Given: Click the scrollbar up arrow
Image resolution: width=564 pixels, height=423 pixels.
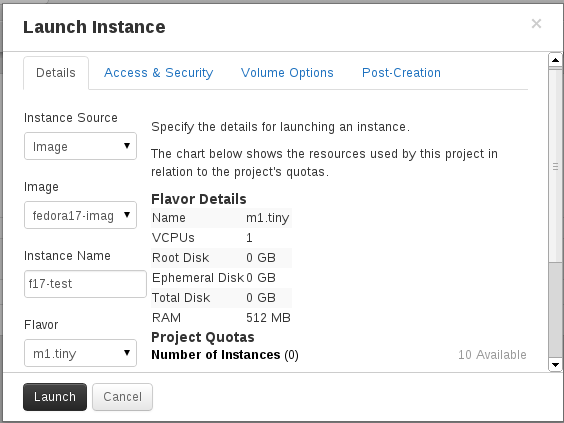Looking at the screenshot, I should (x=555, y=60).
